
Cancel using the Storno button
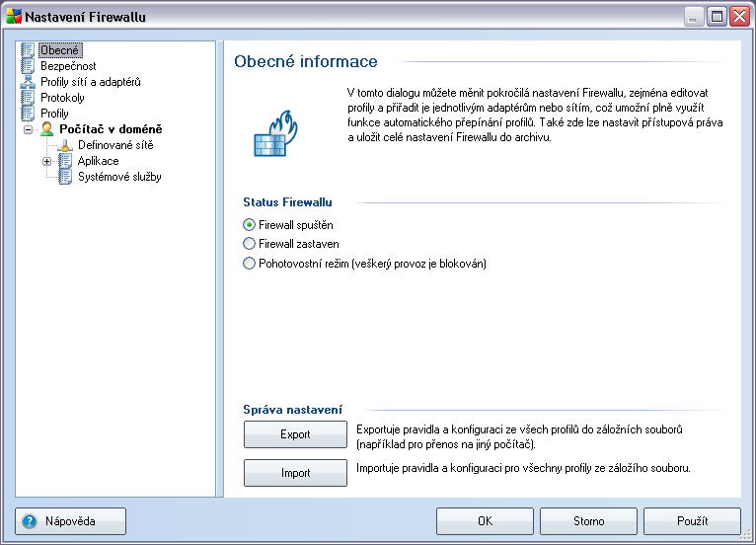588,521
